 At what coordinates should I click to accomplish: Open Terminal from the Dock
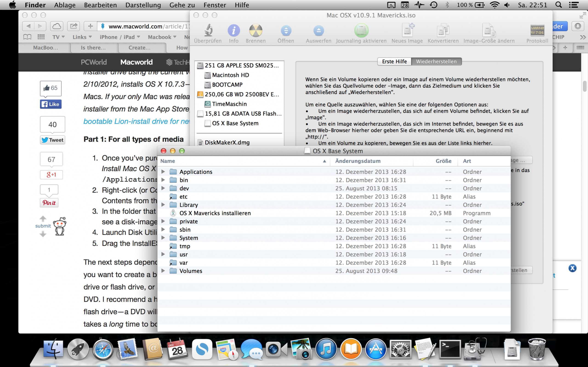click(x=450, y=350)
